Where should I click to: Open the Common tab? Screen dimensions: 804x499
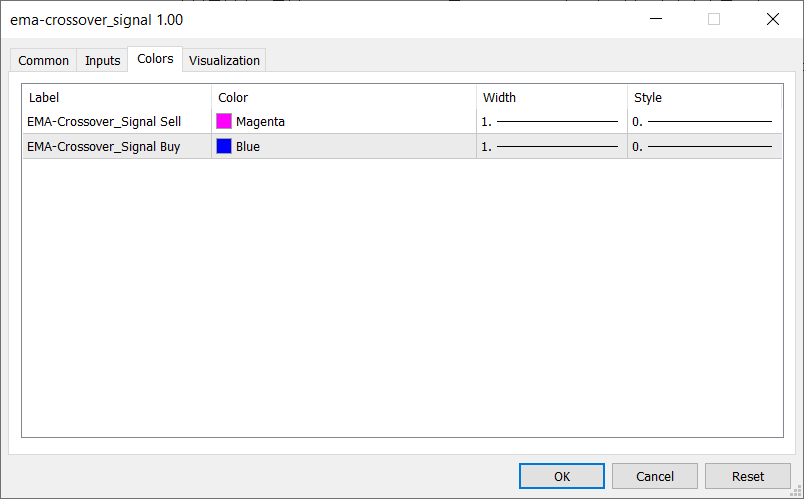click(44, 60)
